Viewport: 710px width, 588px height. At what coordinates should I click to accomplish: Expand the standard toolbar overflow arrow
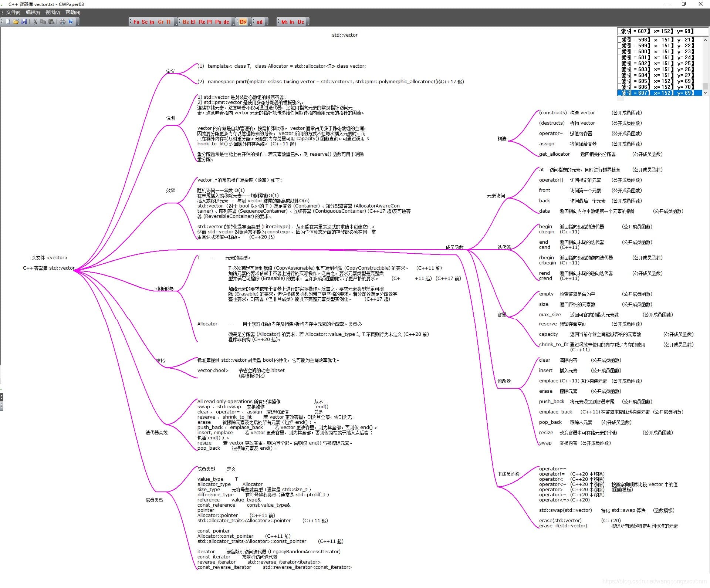pos(78,23)
